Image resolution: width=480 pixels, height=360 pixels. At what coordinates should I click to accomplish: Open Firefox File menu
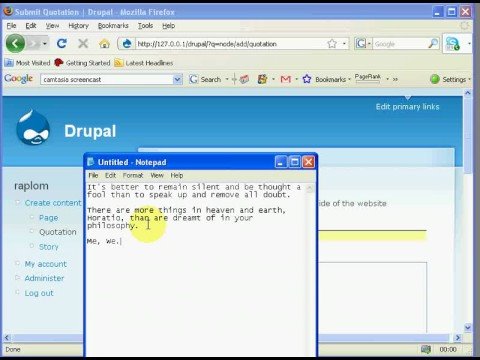(x=11, y=26)
